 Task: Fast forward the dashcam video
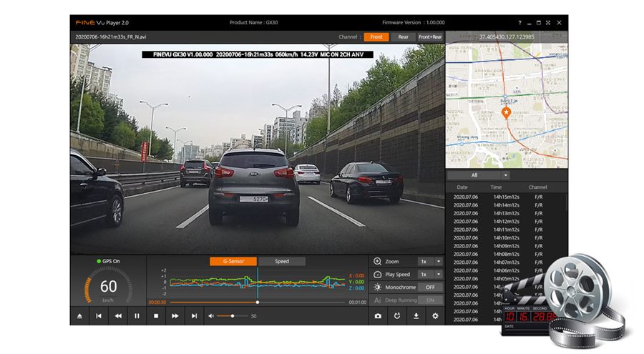coord(175,316)
